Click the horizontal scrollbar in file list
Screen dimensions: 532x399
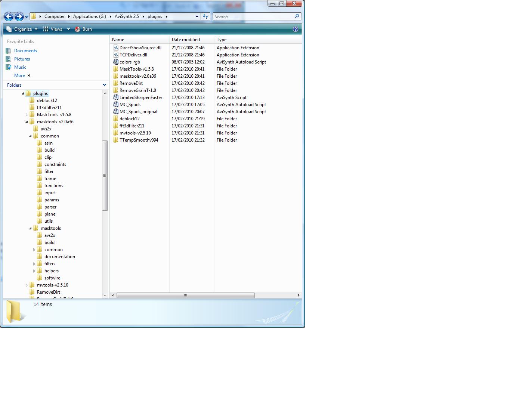tap(186, 296)
